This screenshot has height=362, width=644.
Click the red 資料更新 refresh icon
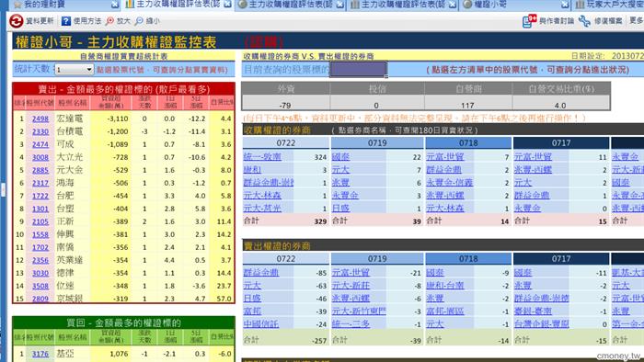[17, 21]
